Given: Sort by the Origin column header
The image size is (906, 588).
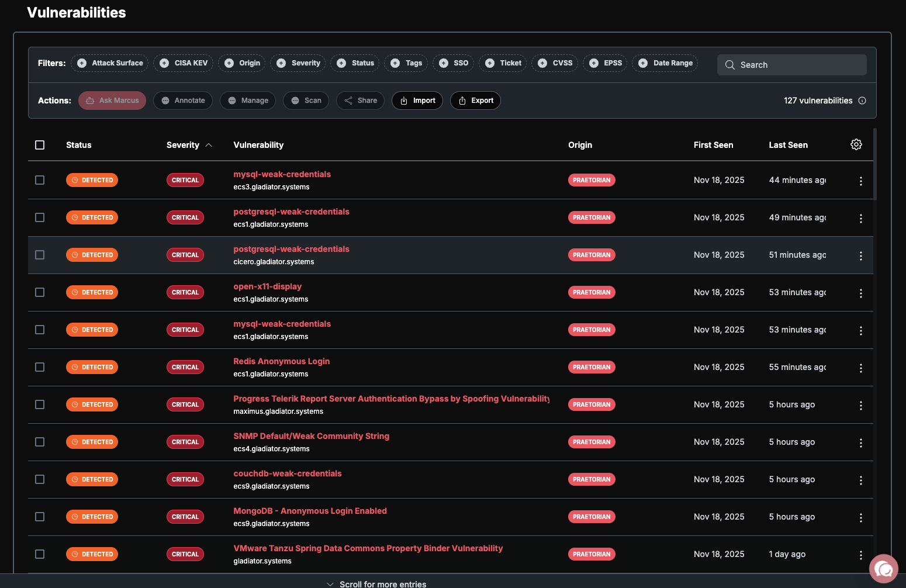Looking at the screenshot, I should point(580,145).
